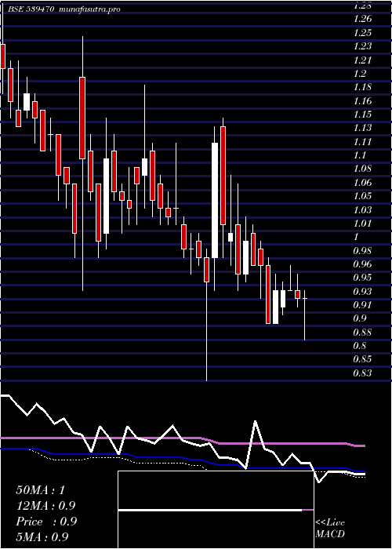Click the 1.11 price axis label
The image size is (392, 549).
(x=362, y=142)
